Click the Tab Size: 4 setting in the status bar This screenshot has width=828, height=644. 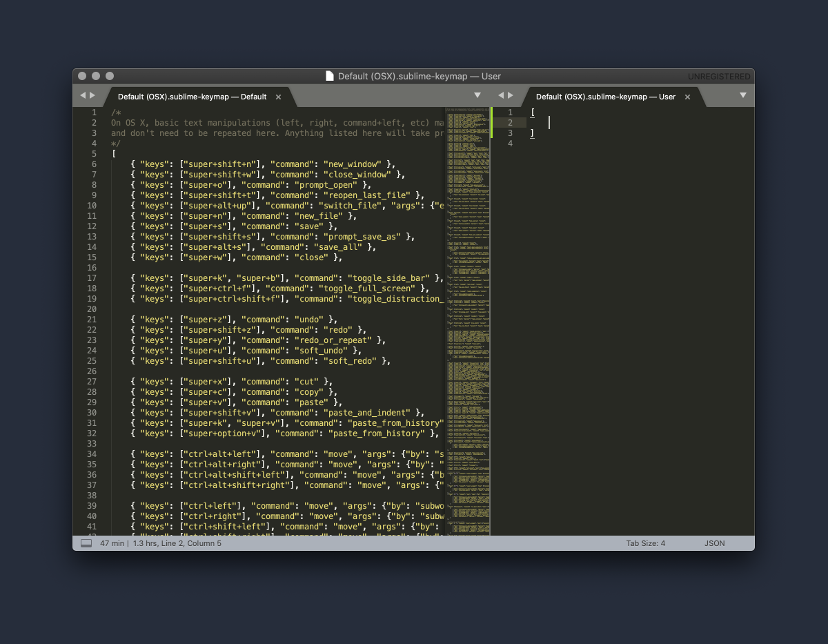point(646,543)
